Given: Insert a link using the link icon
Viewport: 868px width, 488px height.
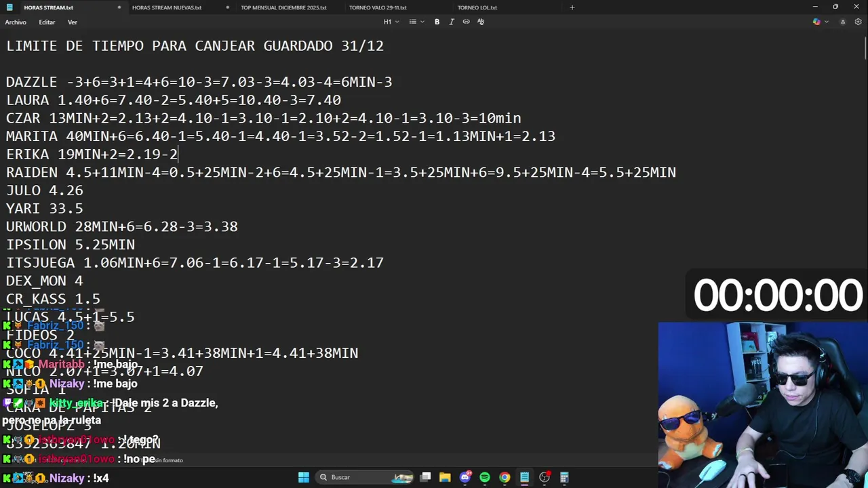Looking at the screenshot, I should [x=466, y=22].
